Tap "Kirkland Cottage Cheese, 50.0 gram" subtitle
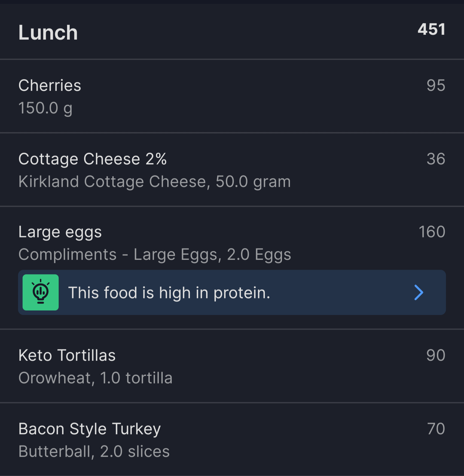 (155, 182)
